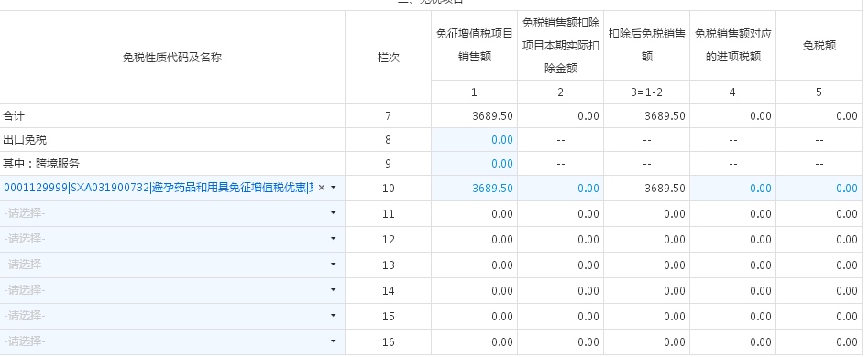This screenshot has height=357, width=868.
Task: Open the row 12 请选择 dropdown
Action: coord(172,239)
